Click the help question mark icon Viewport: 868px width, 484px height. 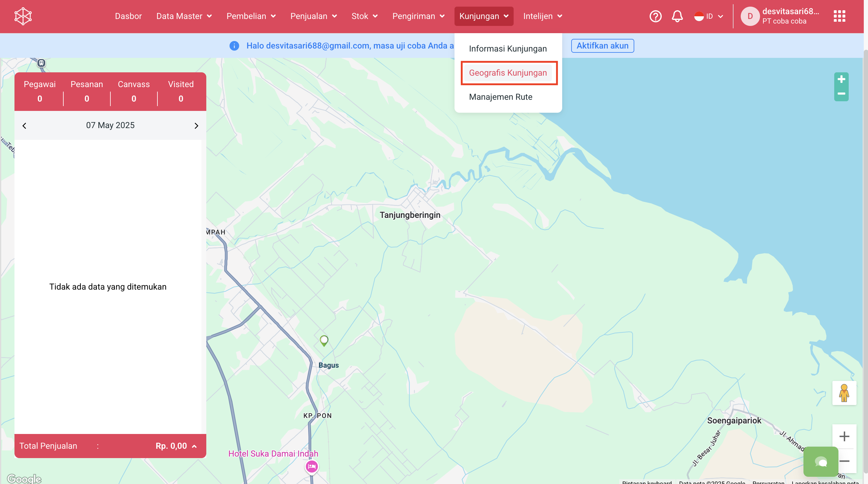click(x=655, y=16)
